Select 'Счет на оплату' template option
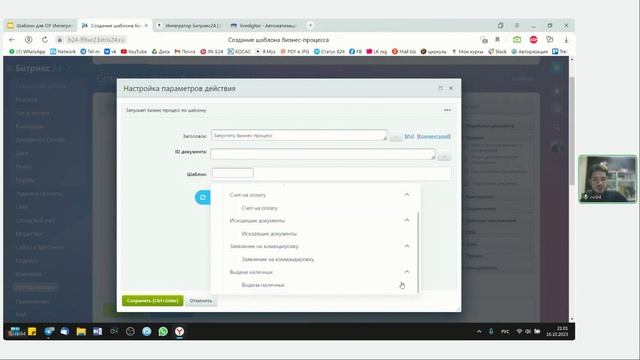 (x=260, y=208)
